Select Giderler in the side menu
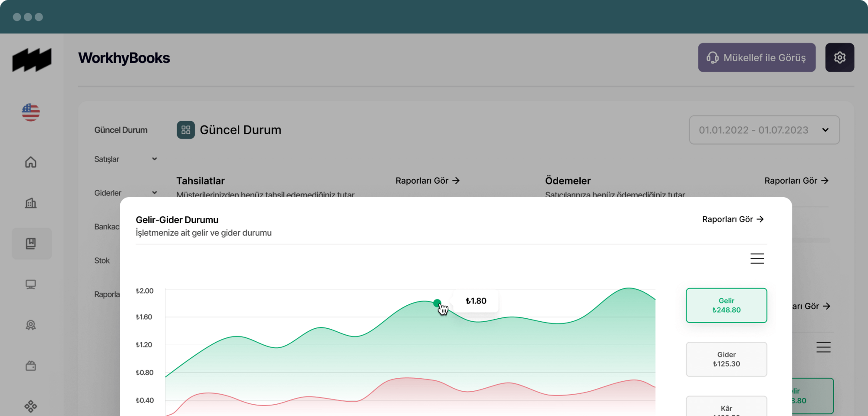The height and width of the screenshot is (416, 868). (108, 193)
